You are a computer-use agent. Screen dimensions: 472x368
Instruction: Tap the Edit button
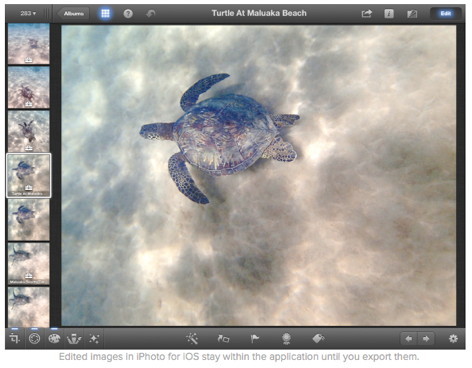tap(446, 13)
